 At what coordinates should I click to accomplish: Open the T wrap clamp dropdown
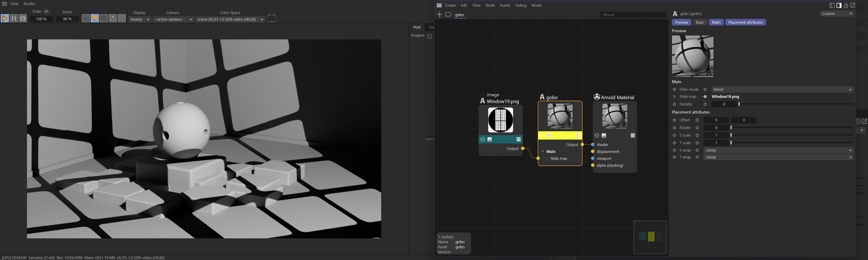click(778, 158)
